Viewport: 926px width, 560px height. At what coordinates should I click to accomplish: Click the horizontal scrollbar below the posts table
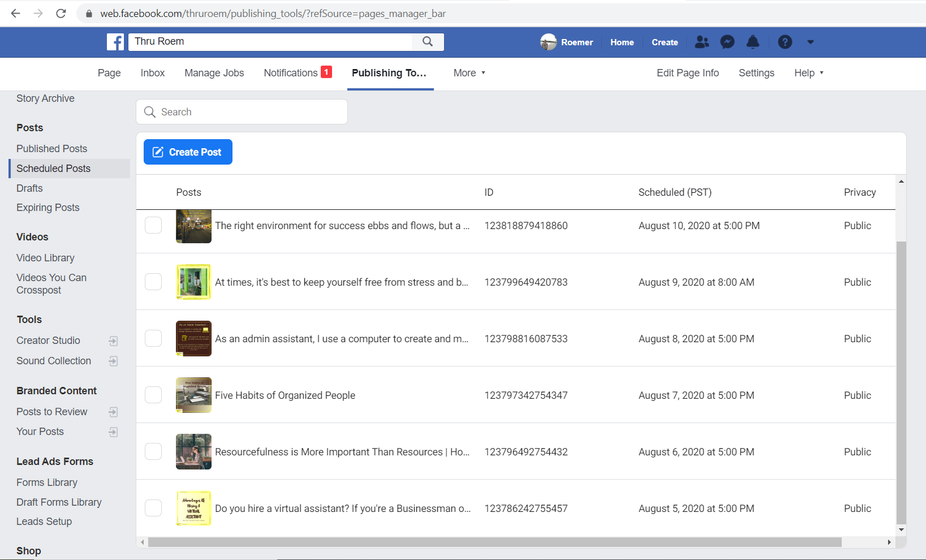494,542
